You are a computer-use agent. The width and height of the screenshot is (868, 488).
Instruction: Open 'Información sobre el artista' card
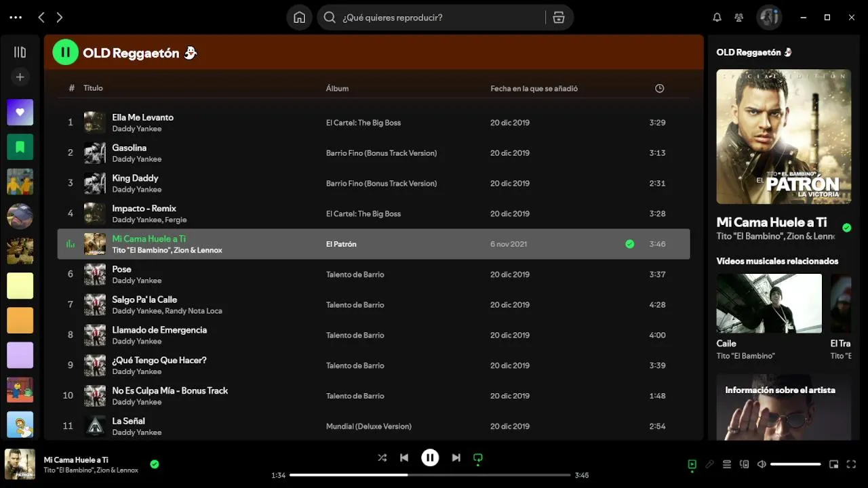pos(784,407)
